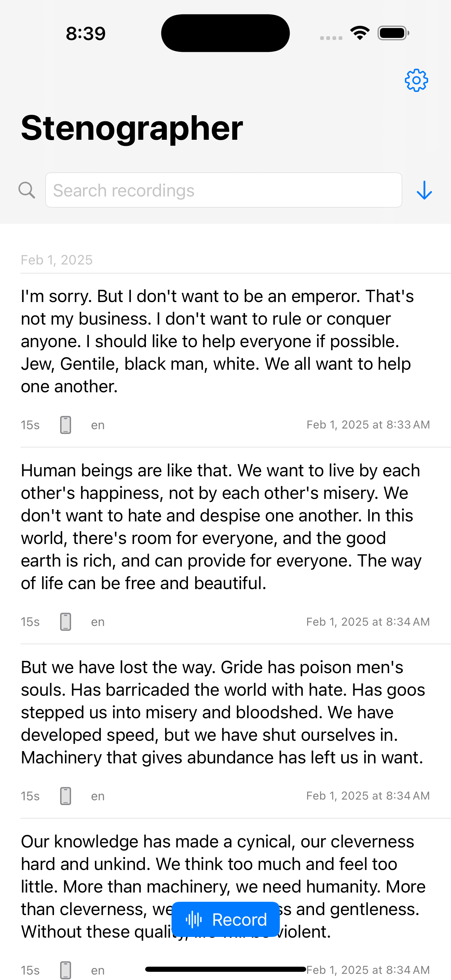This screenshot has width=451, height=980.
Task: Focus the "Search recordings" field
Action: tap(223, 190)
